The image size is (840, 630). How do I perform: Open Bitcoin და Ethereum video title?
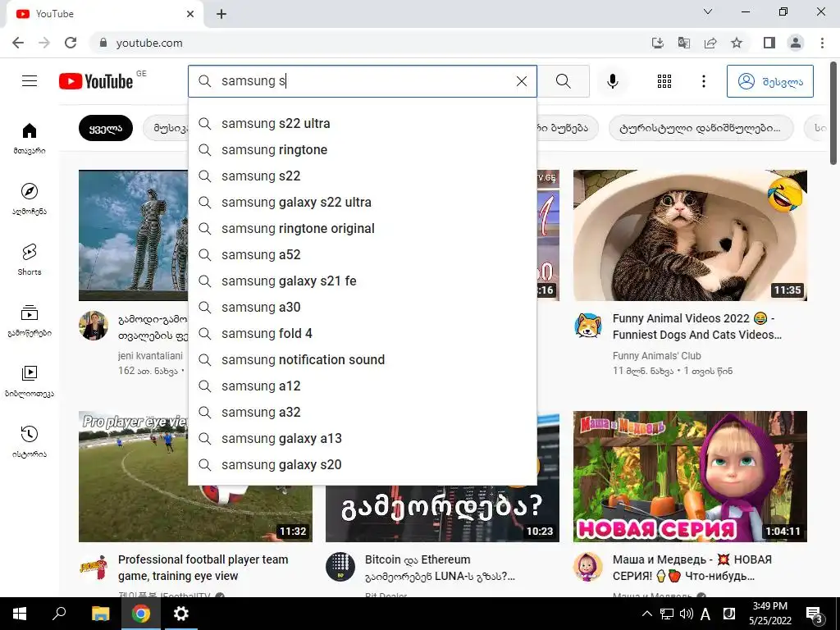440,568
